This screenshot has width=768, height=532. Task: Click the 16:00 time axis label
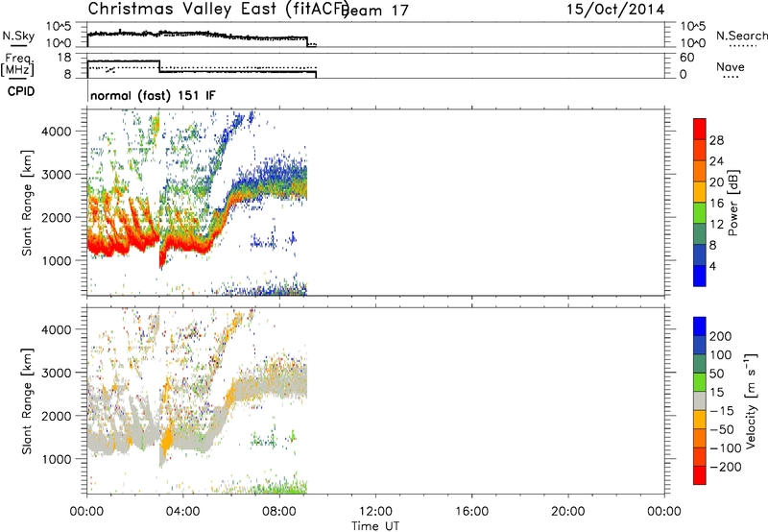point(471,512)
